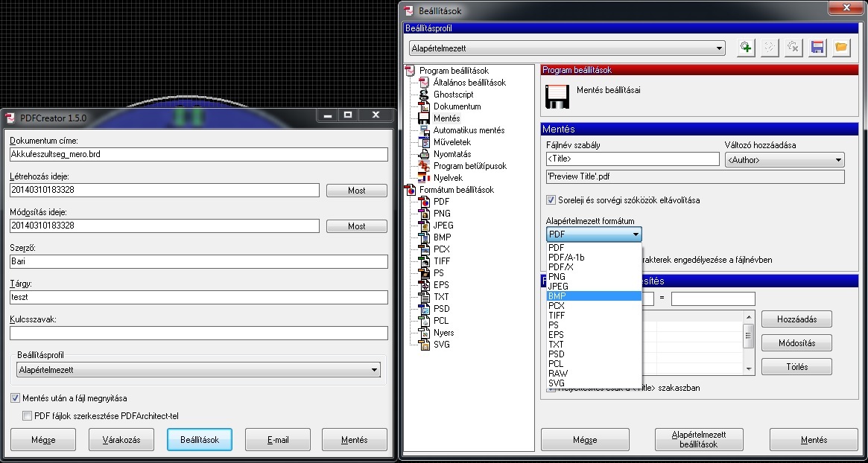The image size is (868, 463).
Task: Toggle Mentés után a fájl megnyitása checkbox
Action: (x=15, y=397)
